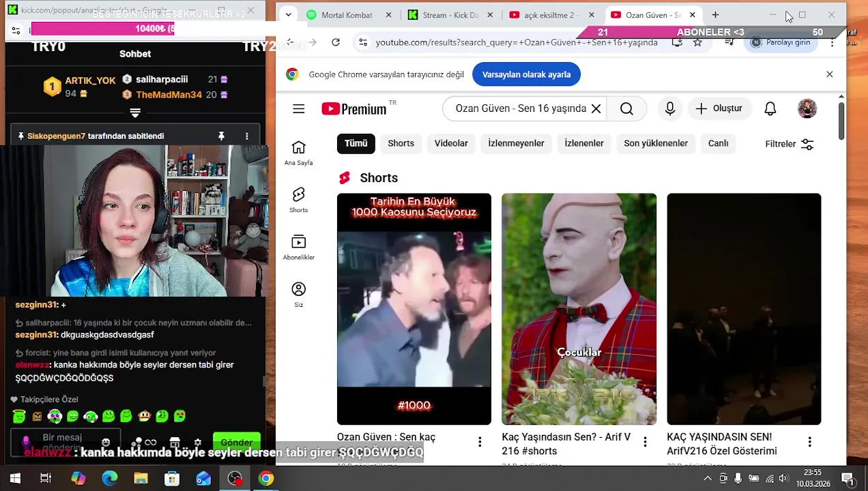Open Oluştur create menu
Image resolution: width=868 pixels, height=491 pixels.
pos(719,108)
